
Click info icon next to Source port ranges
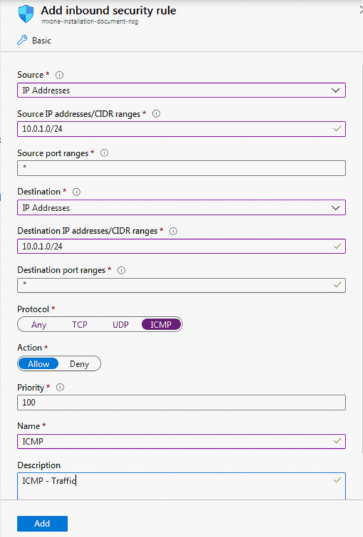104,153
